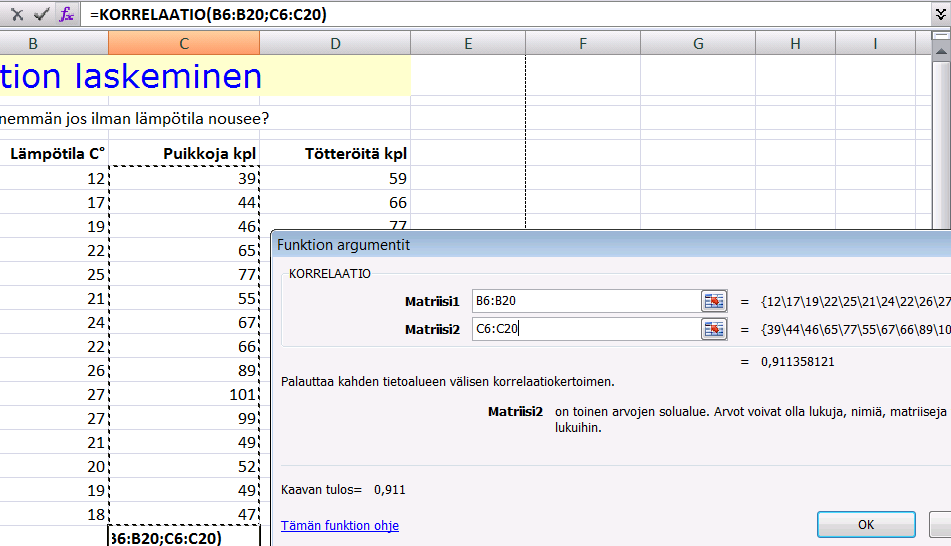The image size is (951, 546).
Task: Select column E header
Action: (468, 44)
